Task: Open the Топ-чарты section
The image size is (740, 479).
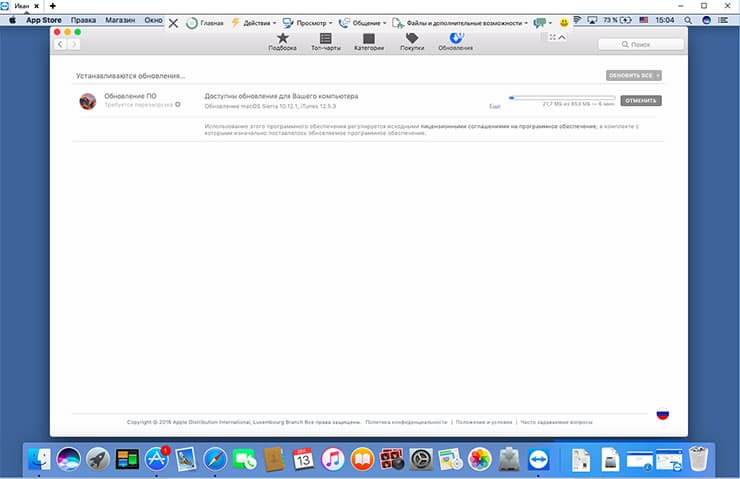Action: coord(326,42)
